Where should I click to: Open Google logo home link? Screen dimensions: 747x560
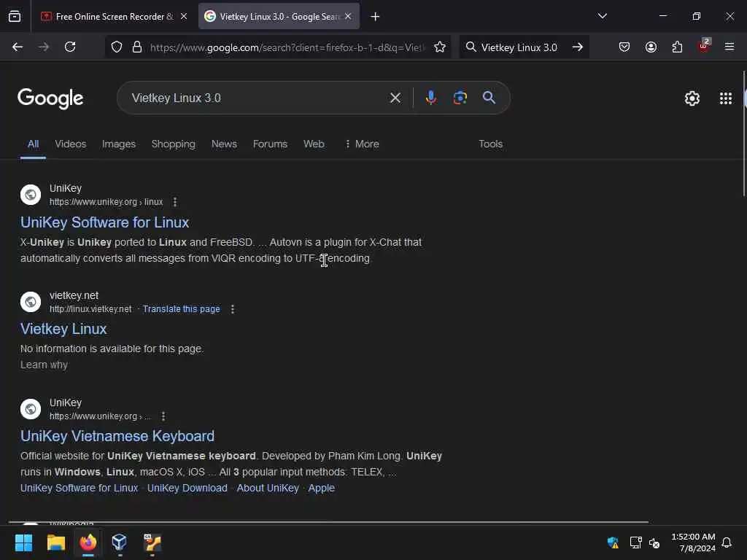point(50,98)
